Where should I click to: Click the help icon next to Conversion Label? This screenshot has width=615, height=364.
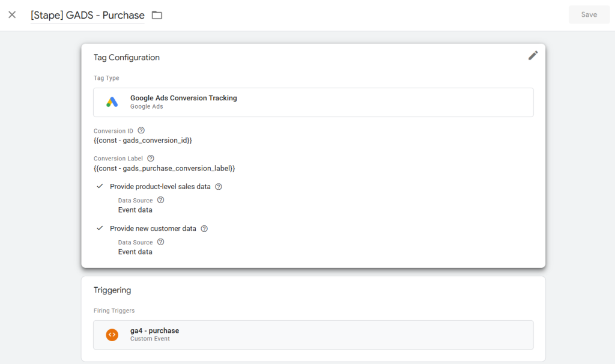151,158
